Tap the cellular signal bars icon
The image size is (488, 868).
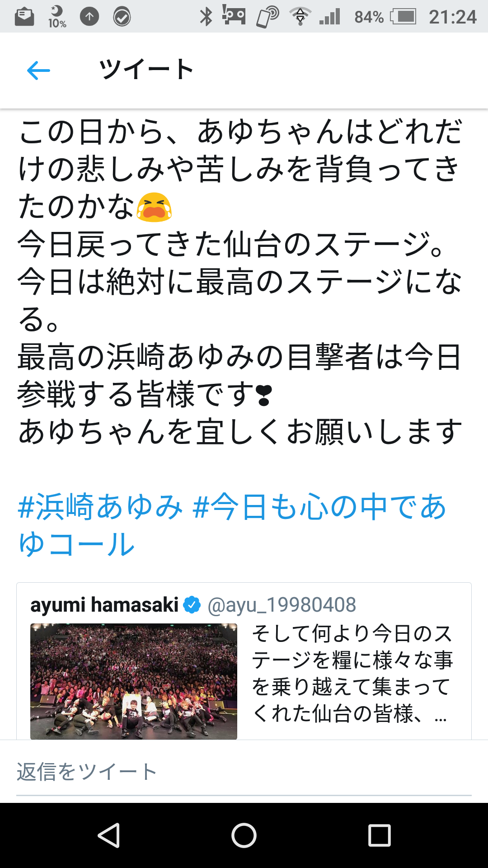tap(330, 17)
